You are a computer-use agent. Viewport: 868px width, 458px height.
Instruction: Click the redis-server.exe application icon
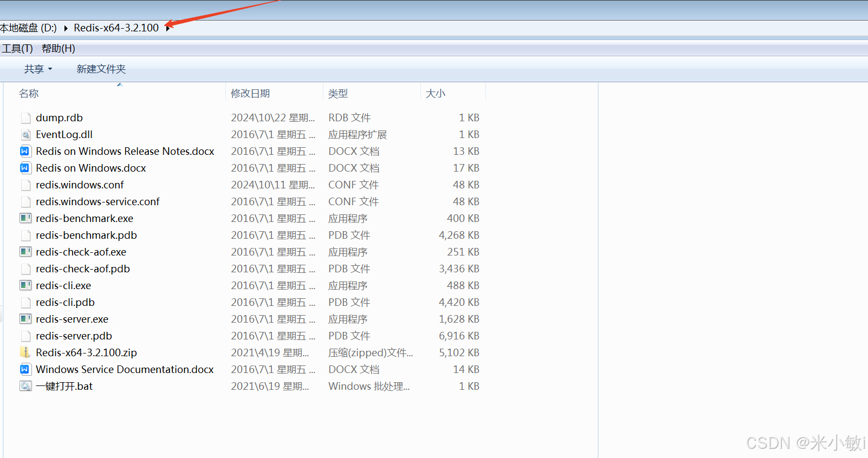point(25,319)
